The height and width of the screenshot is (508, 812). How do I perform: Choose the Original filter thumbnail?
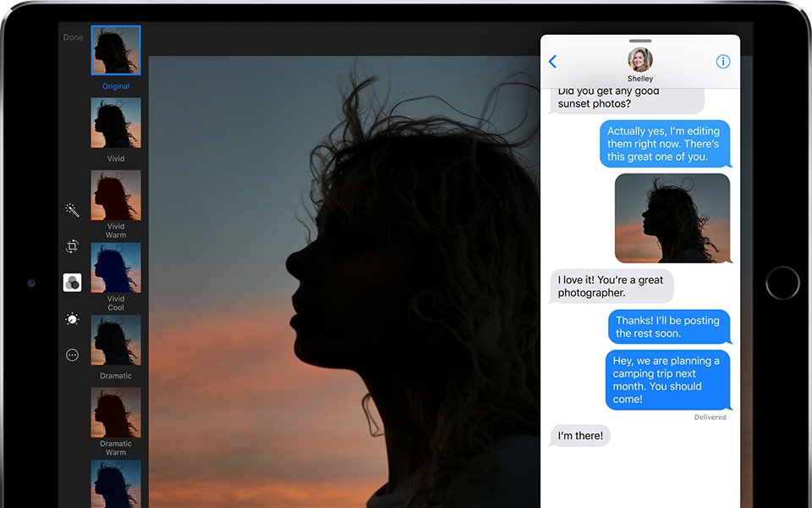[x=116, y=51]
